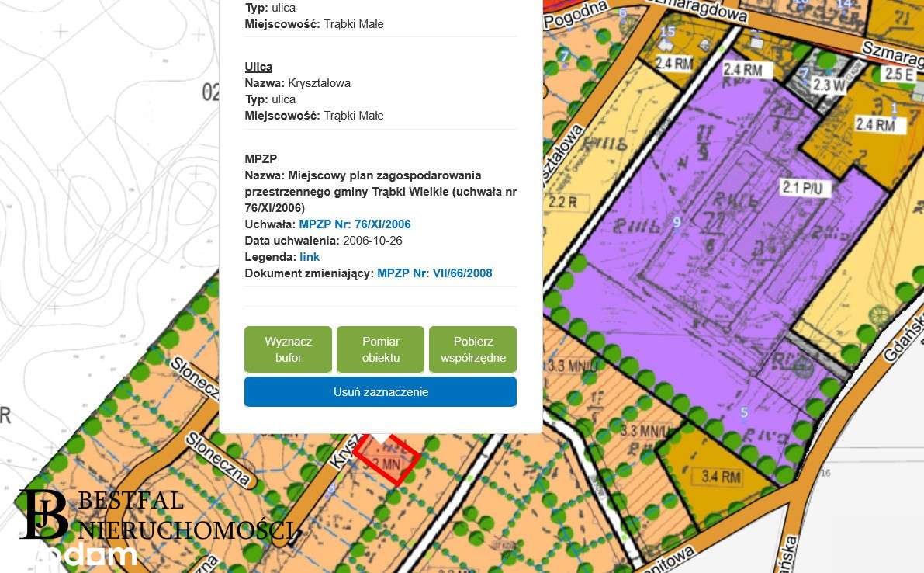Click the Wyznacz bufor button
Screen dimensions: 924x573
288,349
